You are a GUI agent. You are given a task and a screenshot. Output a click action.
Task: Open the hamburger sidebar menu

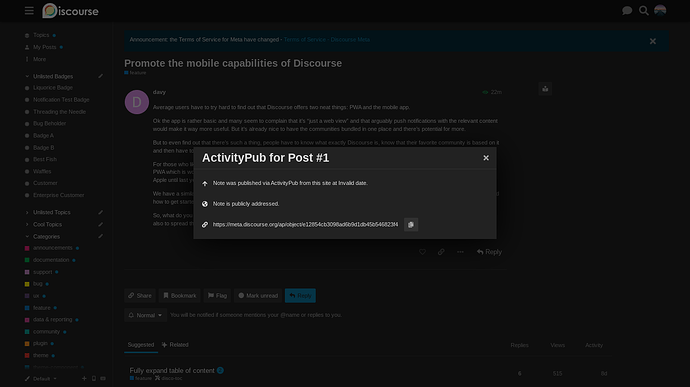29,11
